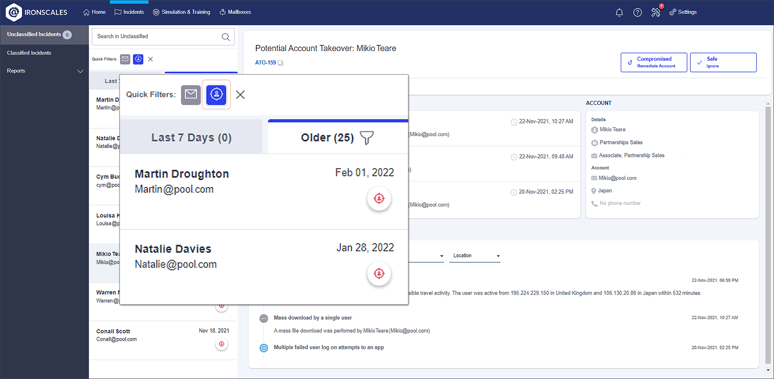Click the Jan 28, 2022 date

pos(366,247)
